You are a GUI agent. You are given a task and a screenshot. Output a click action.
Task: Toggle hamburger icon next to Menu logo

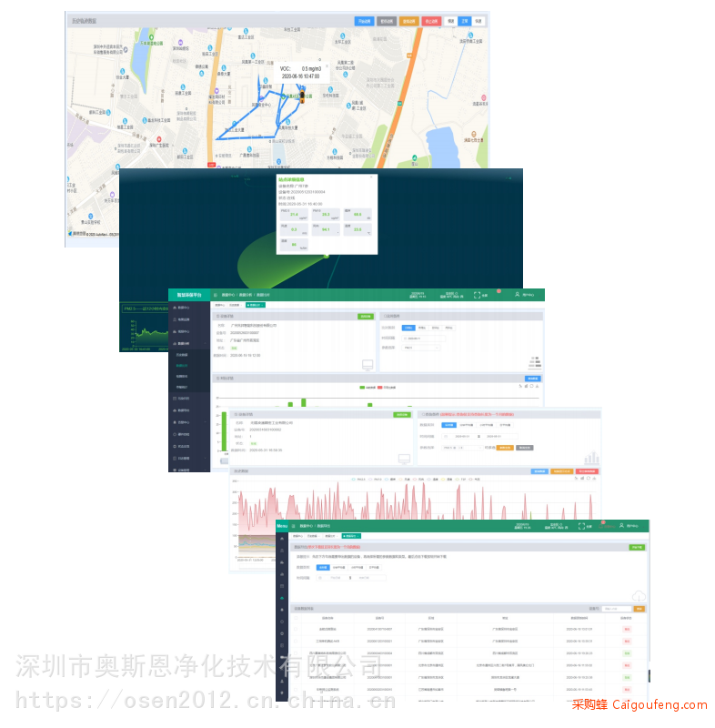tap(293, 526)
